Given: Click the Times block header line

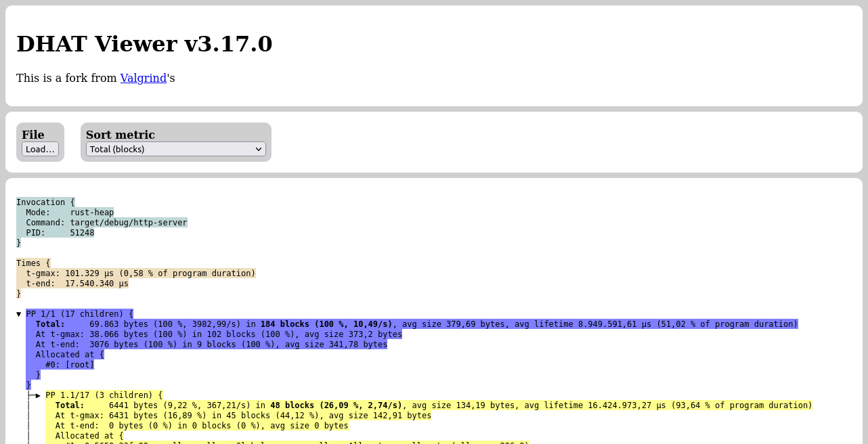Looking at the screenshot, I should (33, 263).
